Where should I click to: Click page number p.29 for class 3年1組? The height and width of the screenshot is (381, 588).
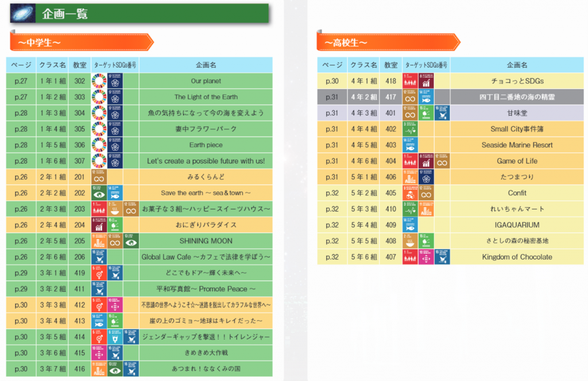pos(21,273)
